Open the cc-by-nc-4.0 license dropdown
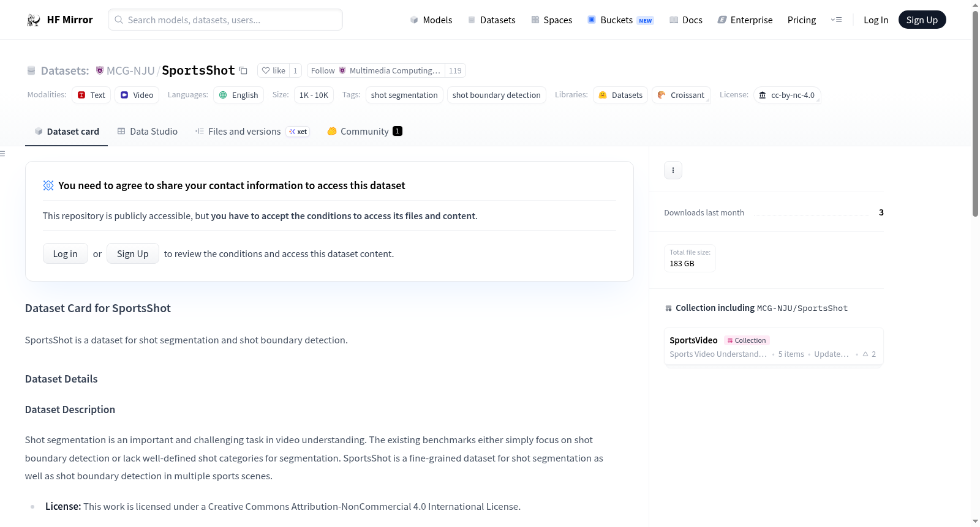980x527 pixels. (x=787, y=95)
